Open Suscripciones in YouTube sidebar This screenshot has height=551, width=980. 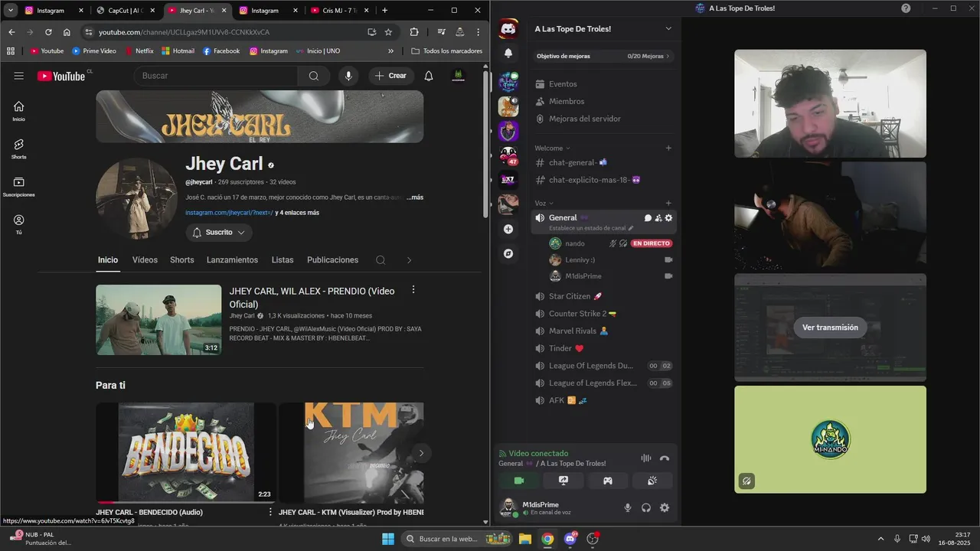coord(18,187)
